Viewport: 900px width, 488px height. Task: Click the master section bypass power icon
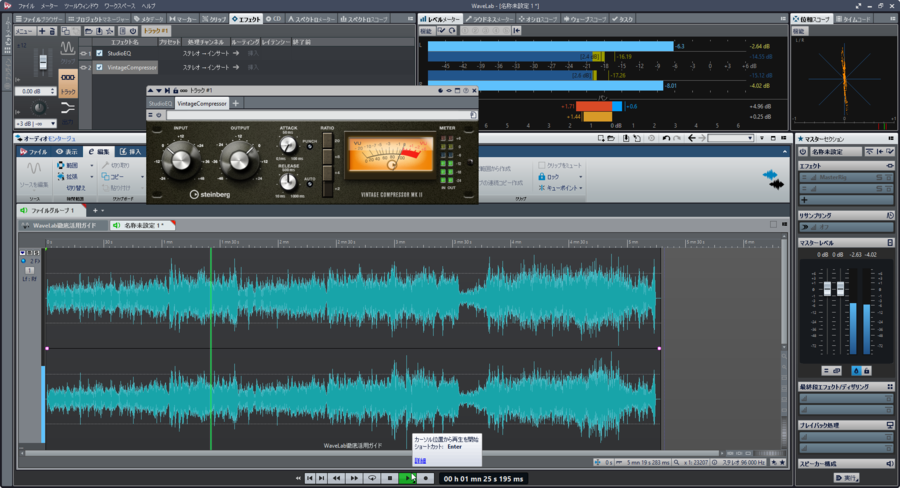[803, 152]
